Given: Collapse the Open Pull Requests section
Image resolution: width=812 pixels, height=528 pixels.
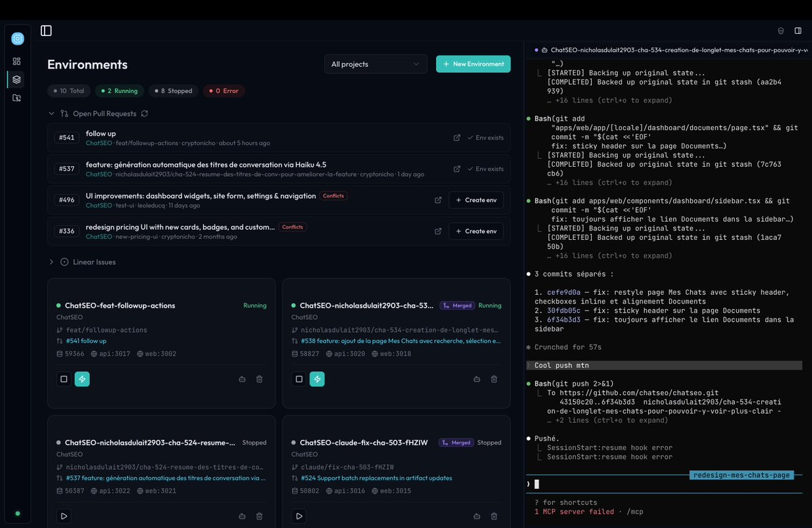Looking at the screenshot, I should pos(51,113).
